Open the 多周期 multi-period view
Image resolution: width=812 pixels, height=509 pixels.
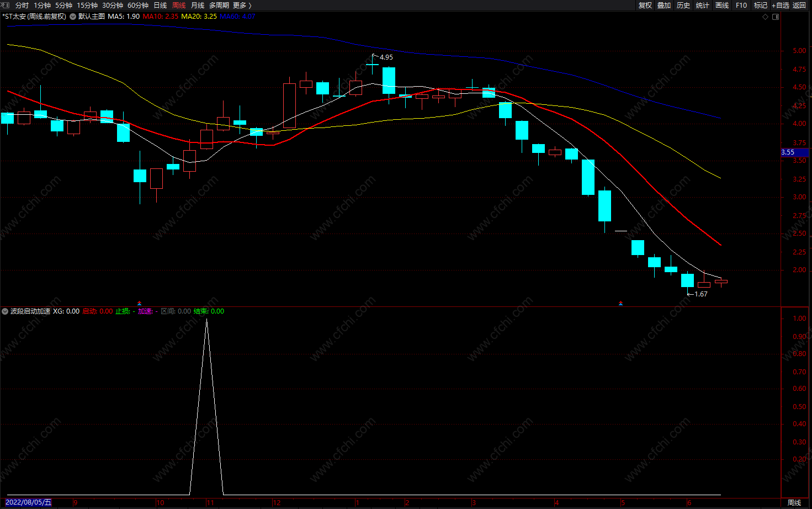pyautogui.click(x=219, y=5)
